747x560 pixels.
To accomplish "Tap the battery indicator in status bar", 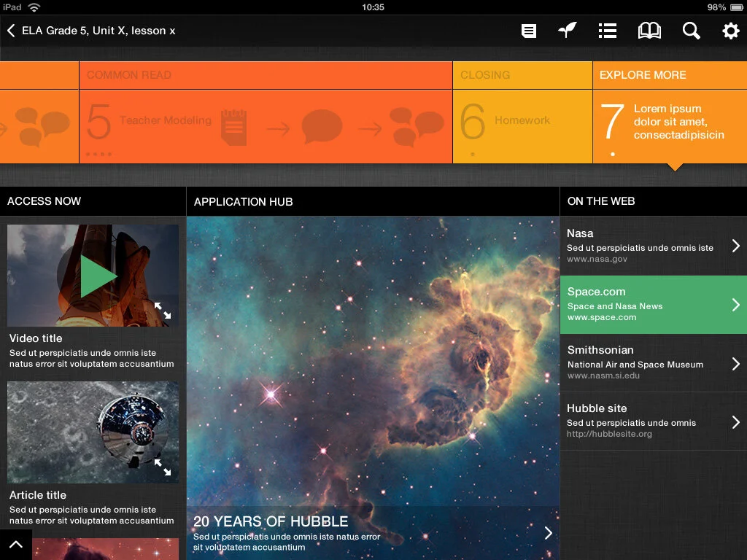I will click(x=738, y=7).
